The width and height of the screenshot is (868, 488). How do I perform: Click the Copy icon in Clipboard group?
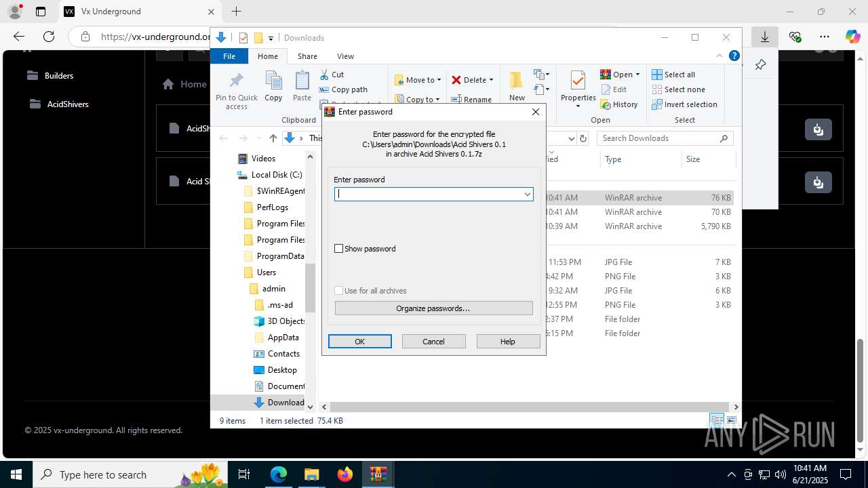273,81
